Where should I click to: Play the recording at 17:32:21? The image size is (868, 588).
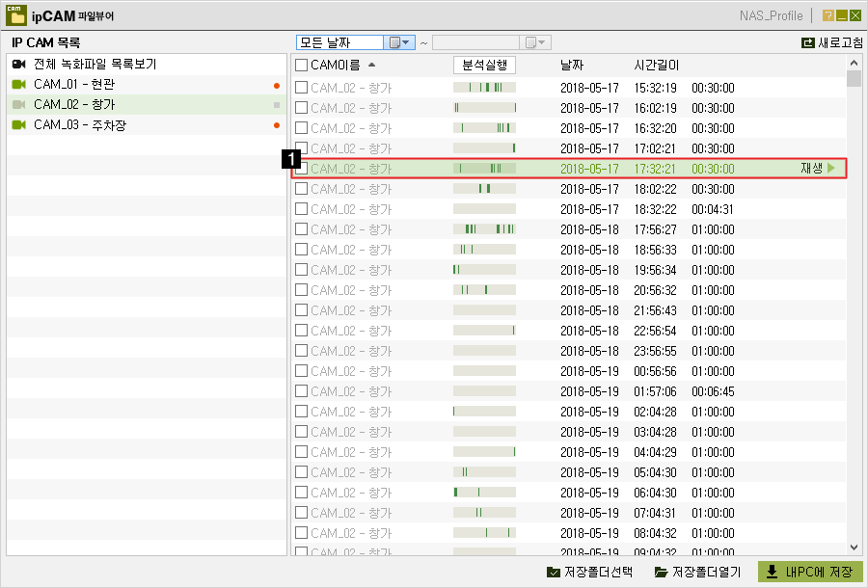[818, 168]
